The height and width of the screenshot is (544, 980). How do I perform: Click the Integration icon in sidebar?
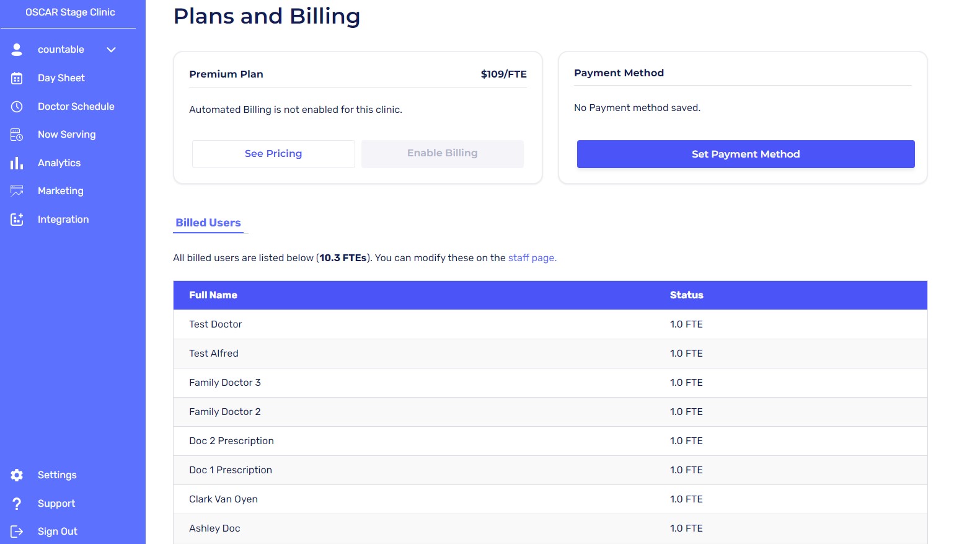tap(17, 220)
